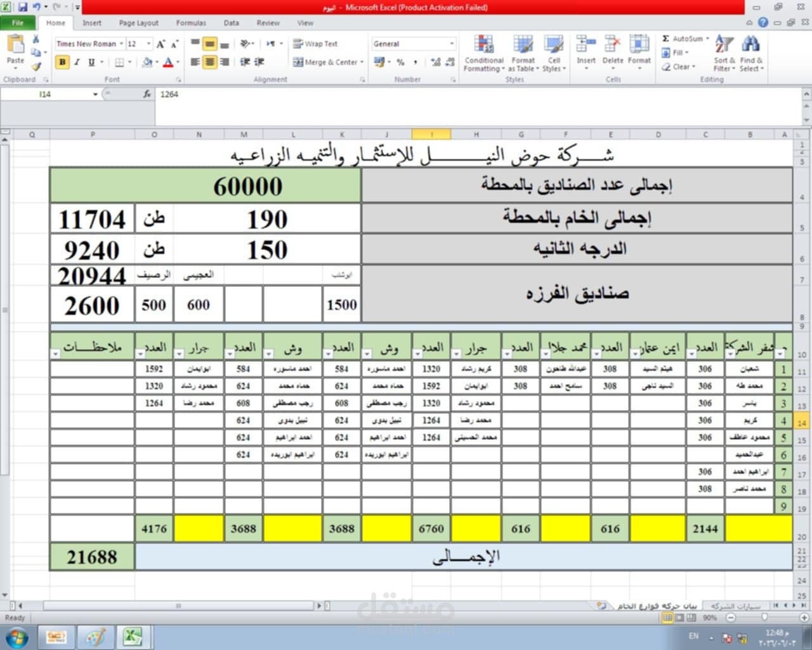Click Decrease Decimal icon

tap(450, 62)
